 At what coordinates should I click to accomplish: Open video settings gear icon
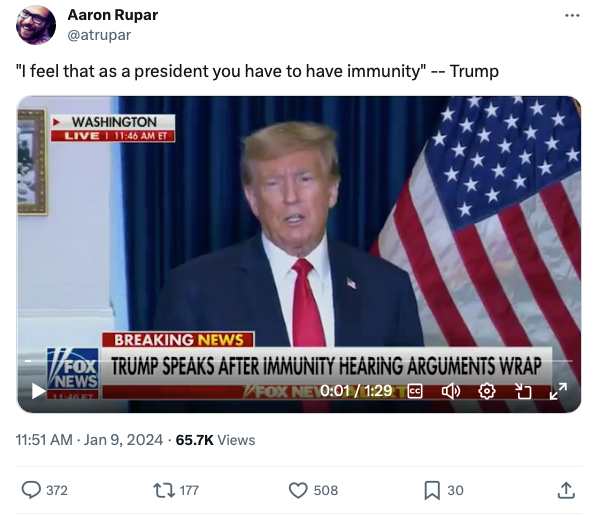(487, 391)
